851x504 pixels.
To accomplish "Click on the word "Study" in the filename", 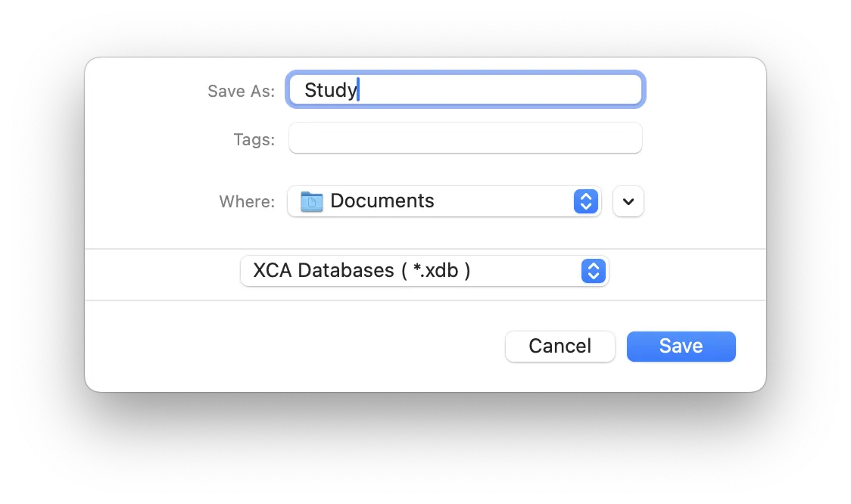I will 329,91.
